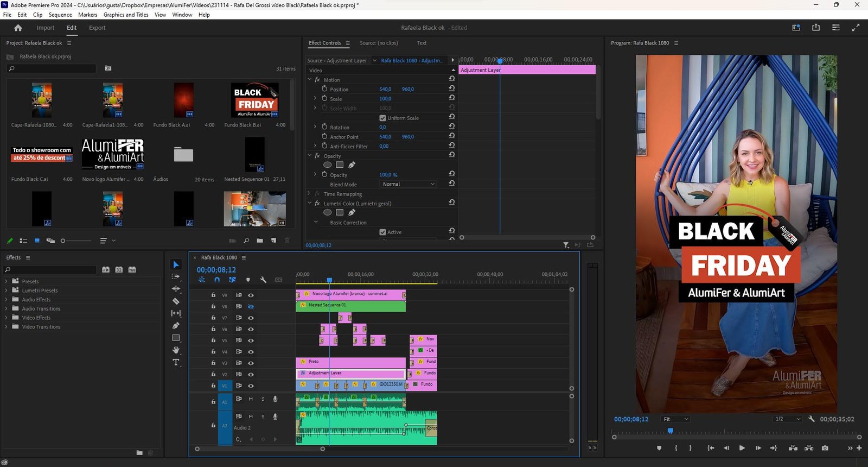
Task: Create opacity pen mask
Action: pos(352,165)
